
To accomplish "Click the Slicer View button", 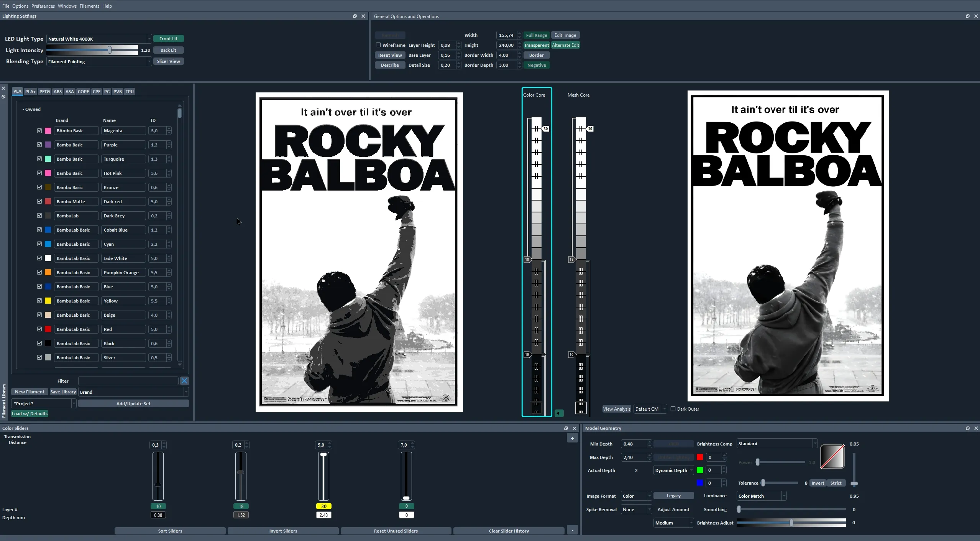I will [x=168, y=61].
